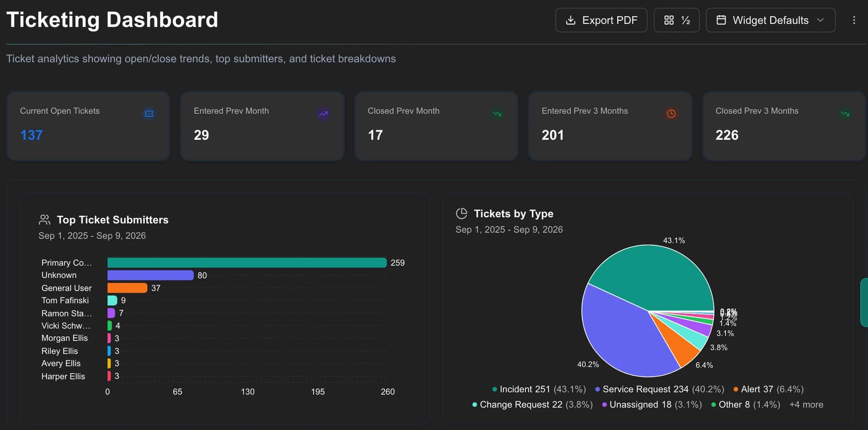Select the Avery Ellis row label

[x=61, y=364]
